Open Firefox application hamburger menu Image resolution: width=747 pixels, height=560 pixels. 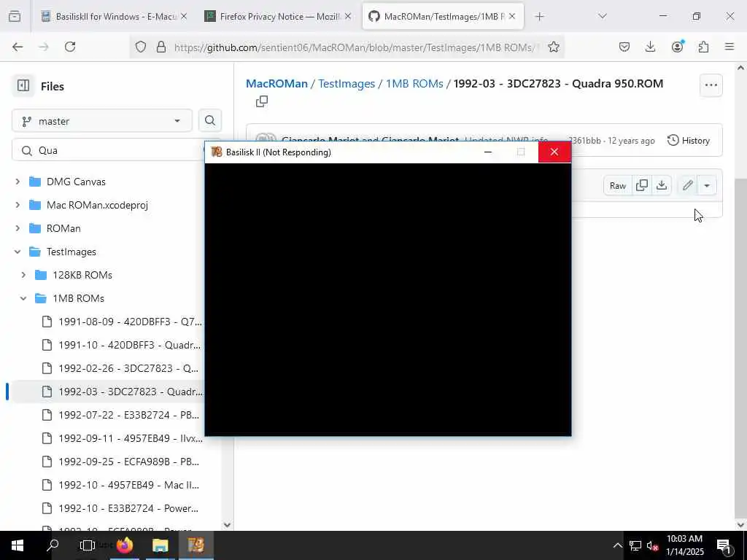[x=729, y=47]
